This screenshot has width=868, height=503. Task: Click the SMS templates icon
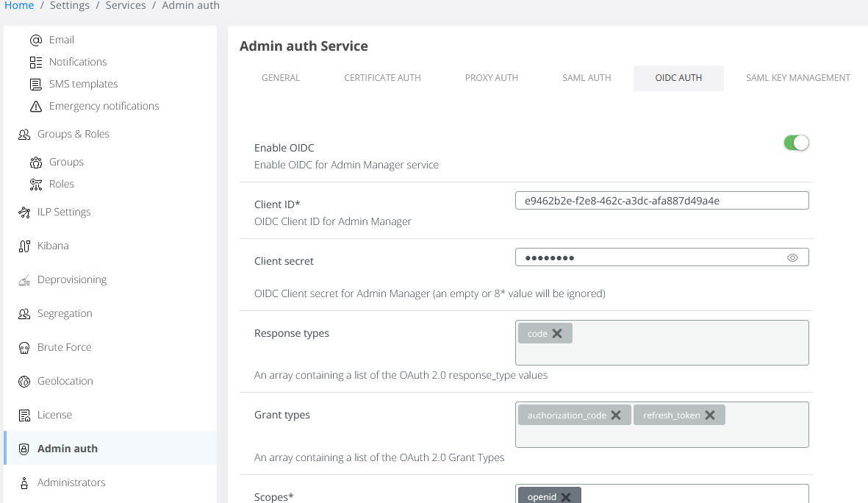(x=36, y=85)
